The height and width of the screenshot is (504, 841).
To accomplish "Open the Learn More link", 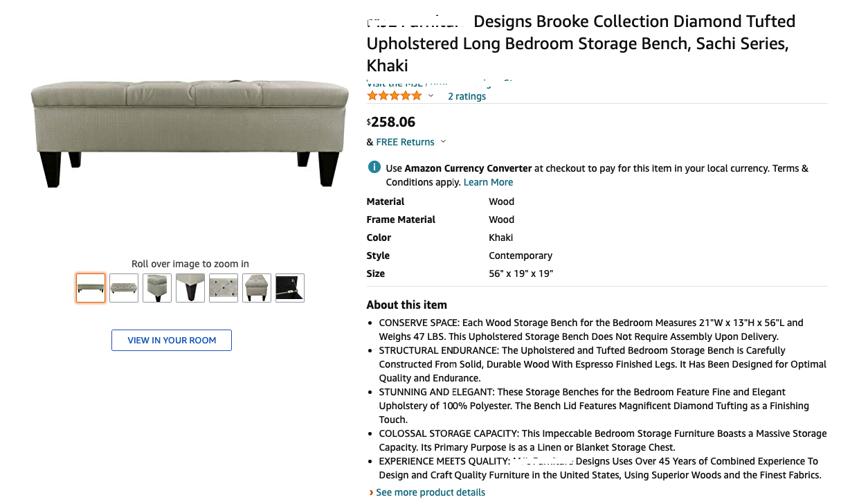I will point(488,182).
